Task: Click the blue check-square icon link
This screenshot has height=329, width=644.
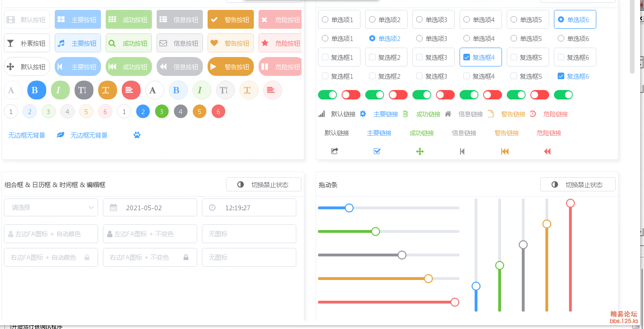Action: (377, 151)
